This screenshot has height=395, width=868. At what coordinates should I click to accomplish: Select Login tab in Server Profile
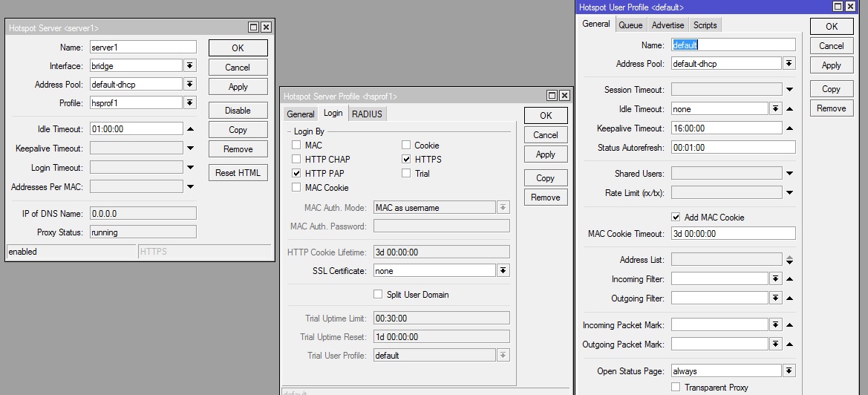(333, 113)
